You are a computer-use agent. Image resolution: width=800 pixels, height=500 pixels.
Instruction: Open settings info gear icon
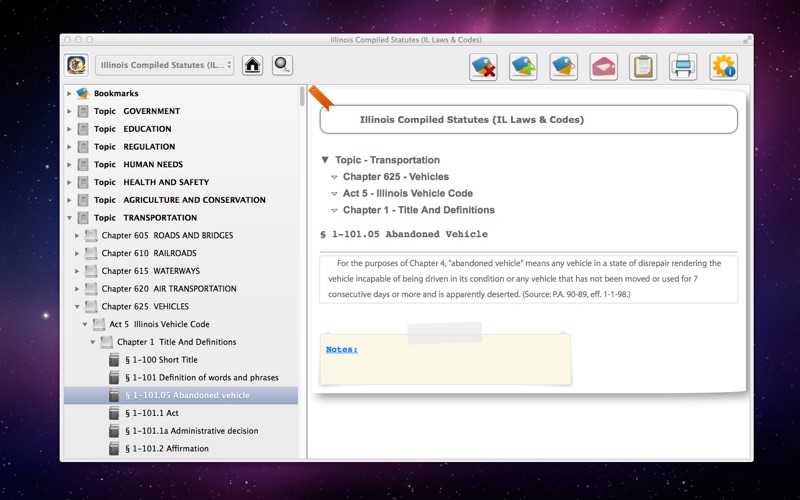(723, 67)
